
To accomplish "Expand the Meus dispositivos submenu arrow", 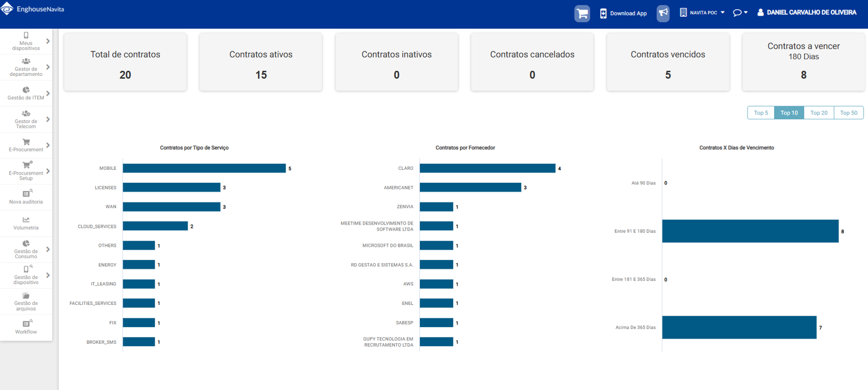I will (48, 41).
